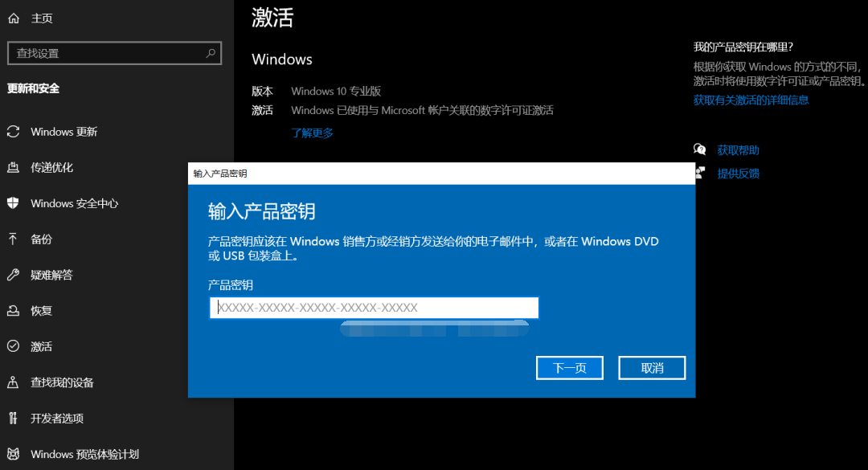Image resolution: width=868 pixels, height=470 pixels.
Task: Click the large 输入产品密钥 dialog heading
Action: coord(262,211)
